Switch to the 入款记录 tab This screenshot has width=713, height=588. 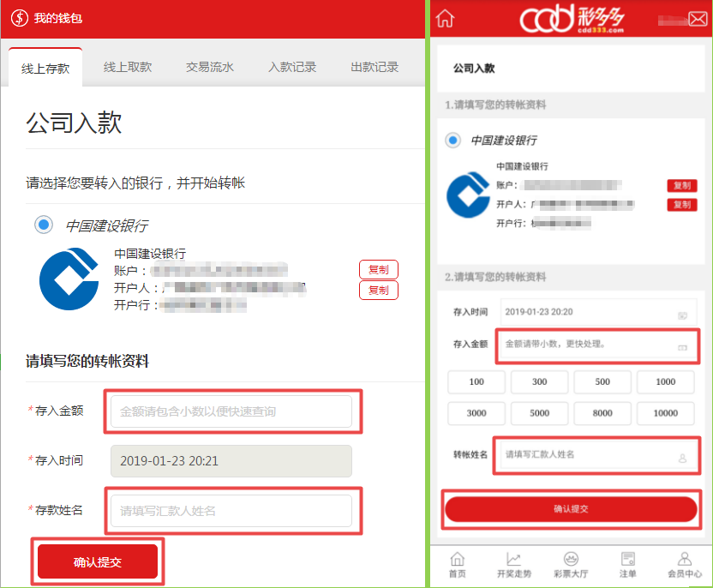[292, 67]
